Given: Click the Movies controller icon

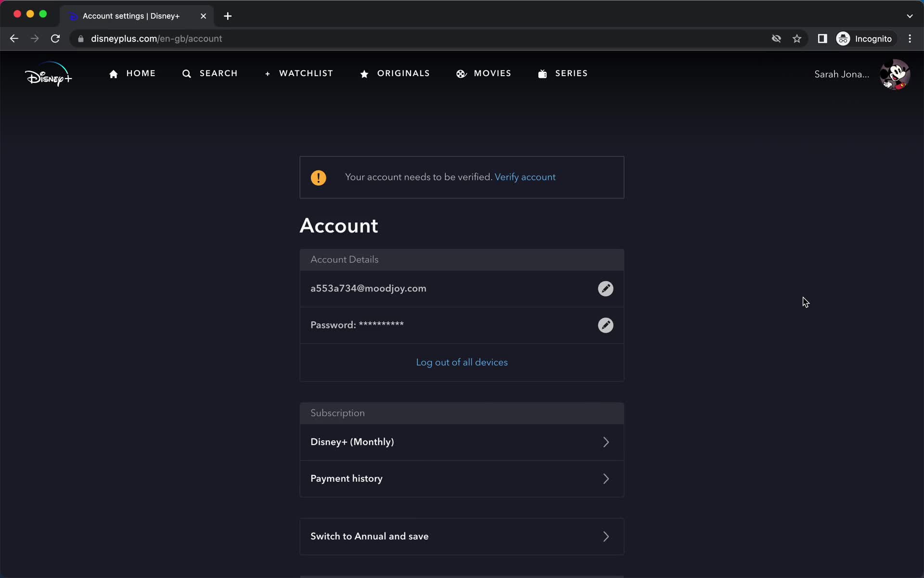Looking at the screenshot, I should 461,73.
